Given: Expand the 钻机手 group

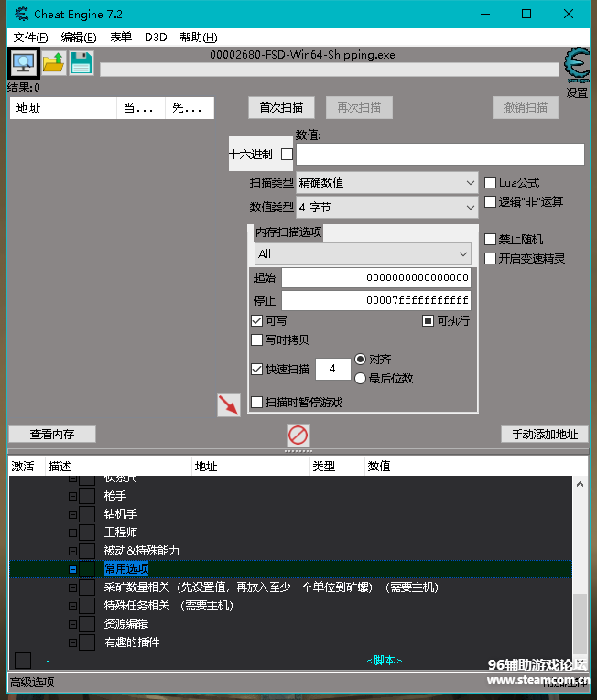Looking at the screenshot, I should click(x=73, y=514).
